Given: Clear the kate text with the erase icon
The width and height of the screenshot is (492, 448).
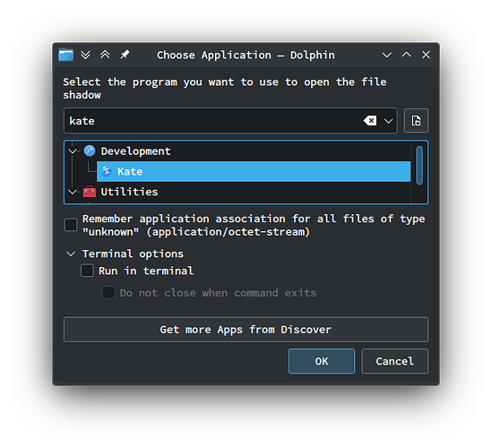Looking at the screenshot, I should point(370,121).
